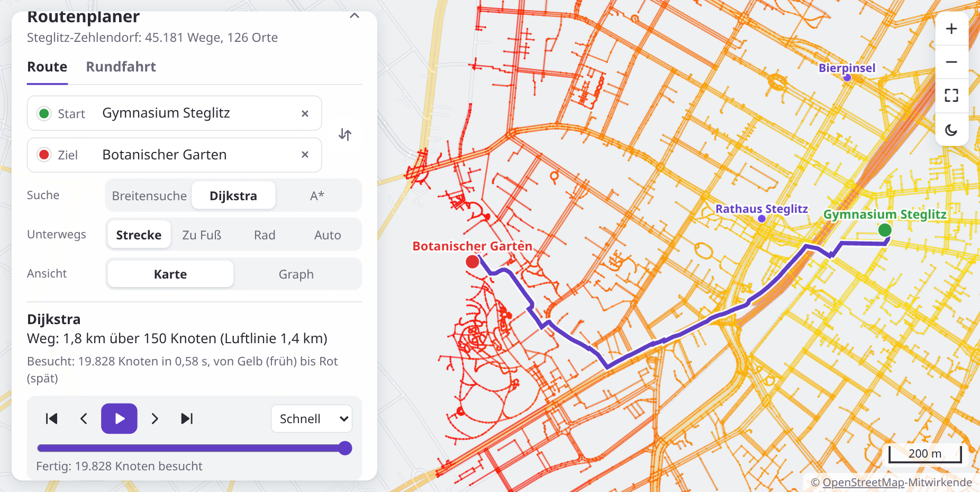Switch view to Graph
The height and width of the screenshot is (492, 980).
pos(296,274)
